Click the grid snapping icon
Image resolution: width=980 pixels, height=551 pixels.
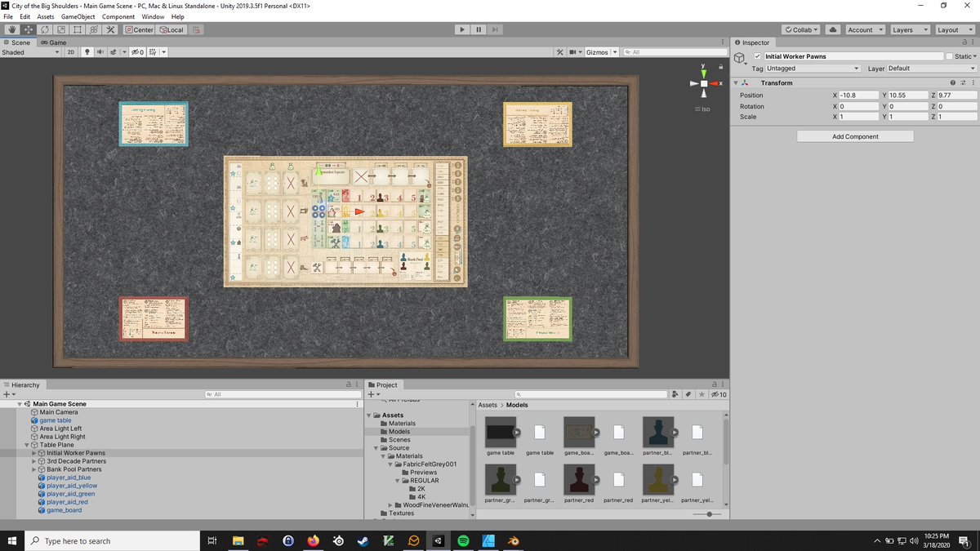tap(197, 29)
